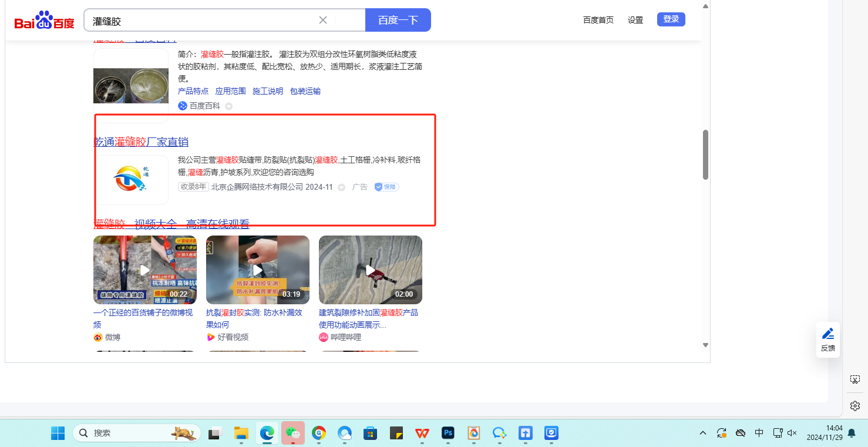Viewport: 868px width, 447px height.
Task: Click the 哔哩哔哩 source label
Action: pyautogui.click(x=346, y=337)
